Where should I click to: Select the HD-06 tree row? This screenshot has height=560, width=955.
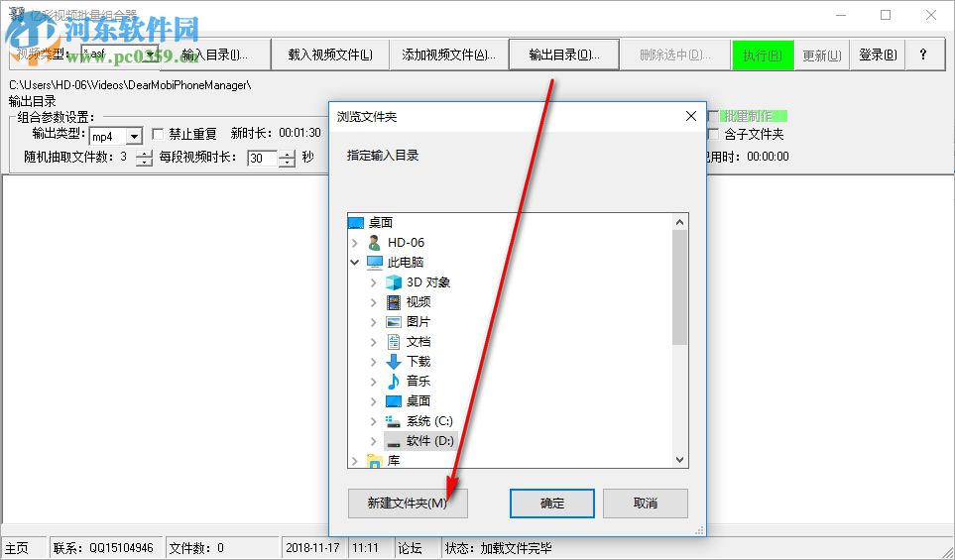point(406,242)
